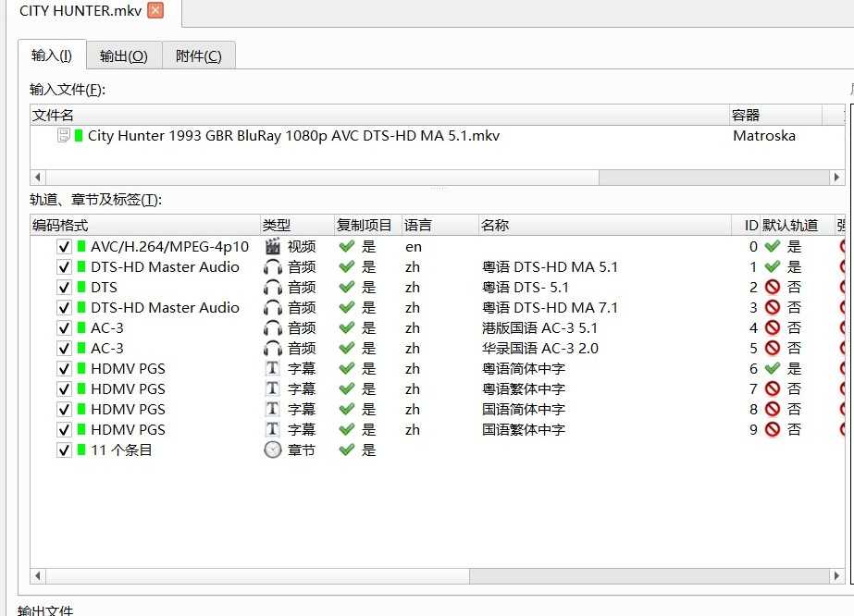The height and width of the screenshot is (616, 854).
Task: Click headphone icon for 华录国语 AC-3 2.0
Action: tap(272, 348)
